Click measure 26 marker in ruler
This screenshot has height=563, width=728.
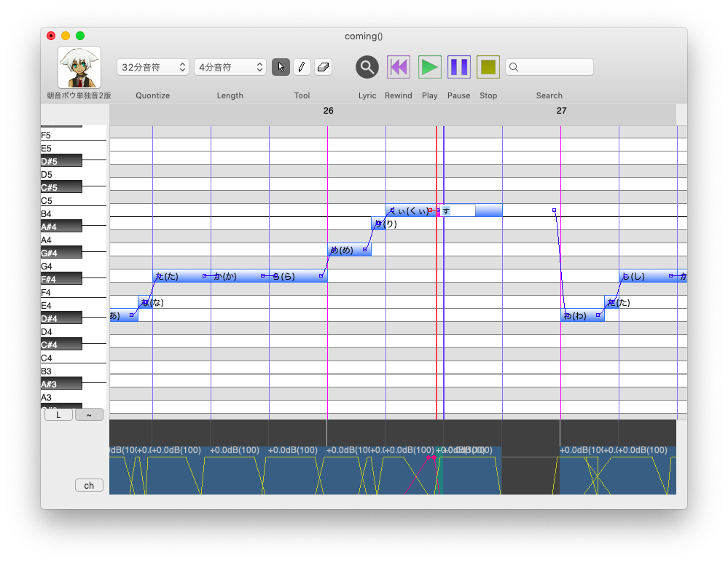click(328, 111)
